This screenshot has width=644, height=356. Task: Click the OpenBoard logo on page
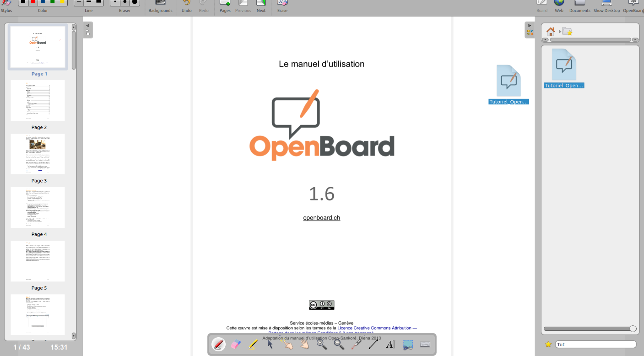click(x=321, y=125)
